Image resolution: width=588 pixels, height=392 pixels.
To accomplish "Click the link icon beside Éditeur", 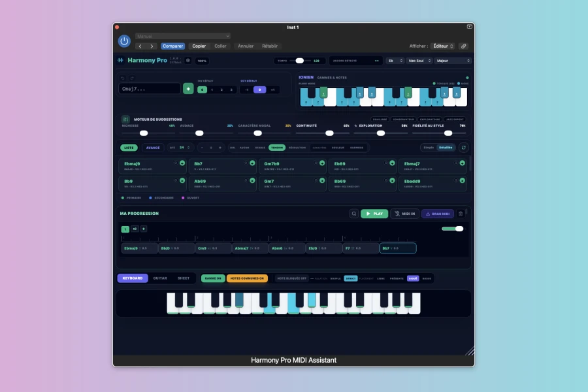I will pos(463,46).
